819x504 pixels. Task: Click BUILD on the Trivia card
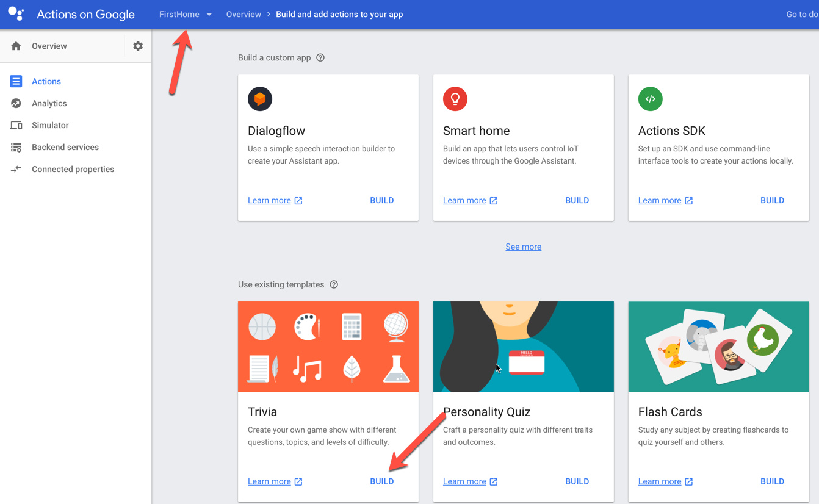(382, 481)
